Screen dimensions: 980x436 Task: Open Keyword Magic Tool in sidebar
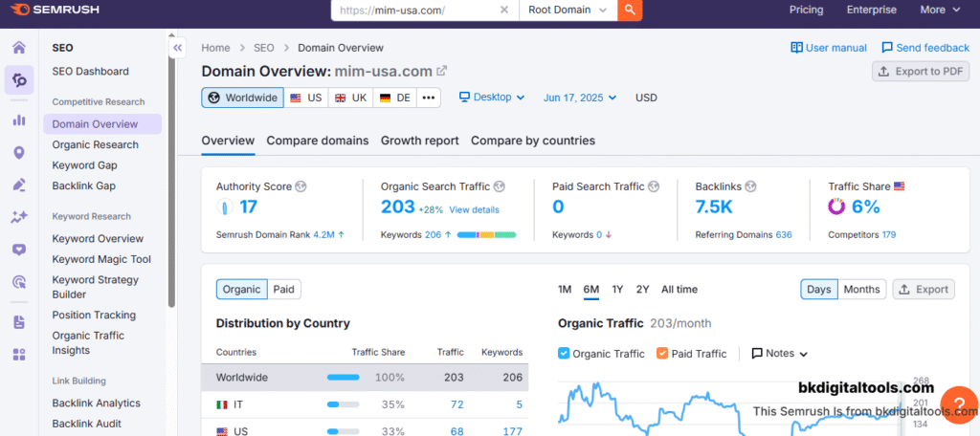(x=101, y=259)
